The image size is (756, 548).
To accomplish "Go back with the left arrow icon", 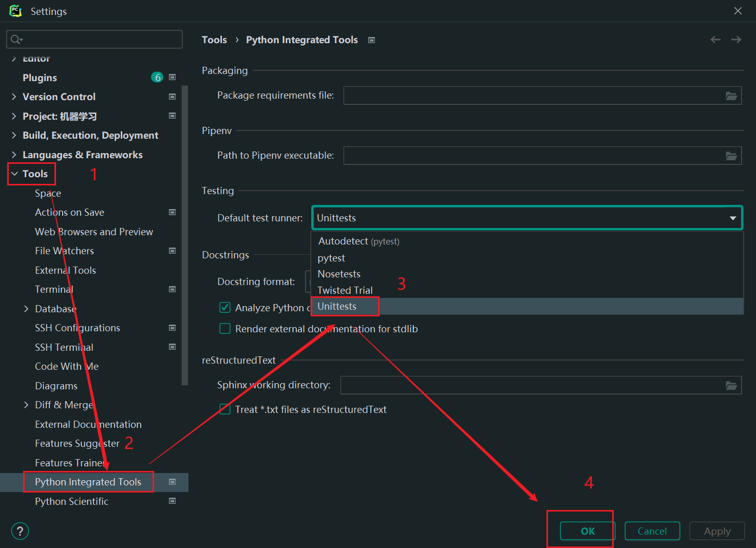I will (x=715, y=40).
